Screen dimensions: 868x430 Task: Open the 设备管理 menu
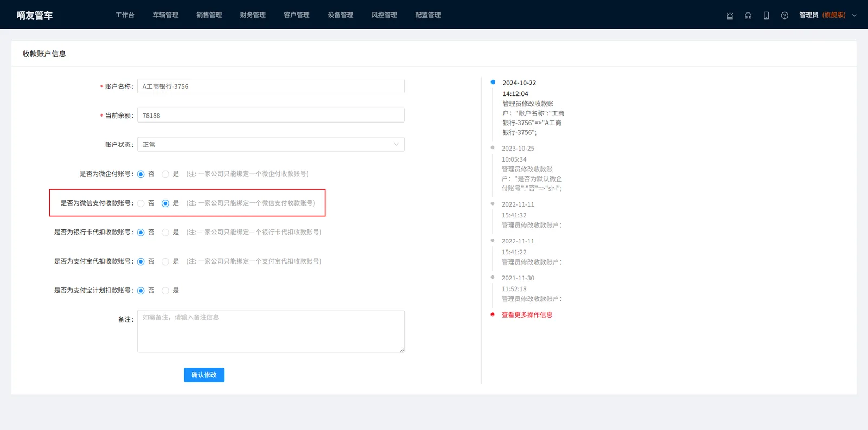pyautogui.click(x=341, y=15)
